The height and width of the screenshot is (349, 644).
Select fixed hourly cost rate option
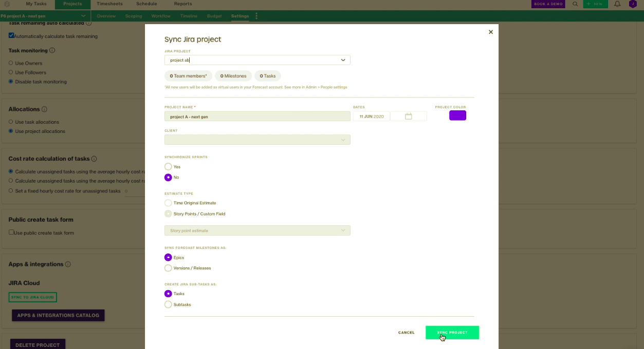[11, 190]
